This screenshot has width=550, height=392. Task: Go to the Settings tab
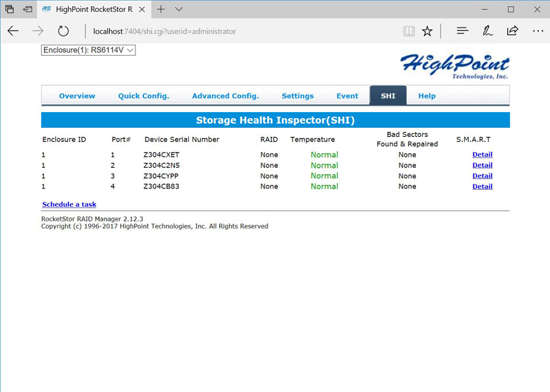point(298,96)
